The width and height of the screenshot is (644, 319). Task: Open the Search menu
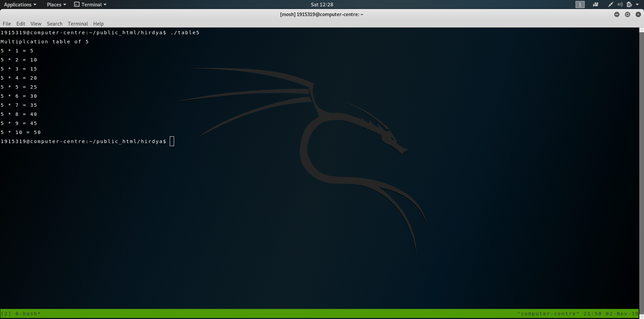click(x=55, y=24)
